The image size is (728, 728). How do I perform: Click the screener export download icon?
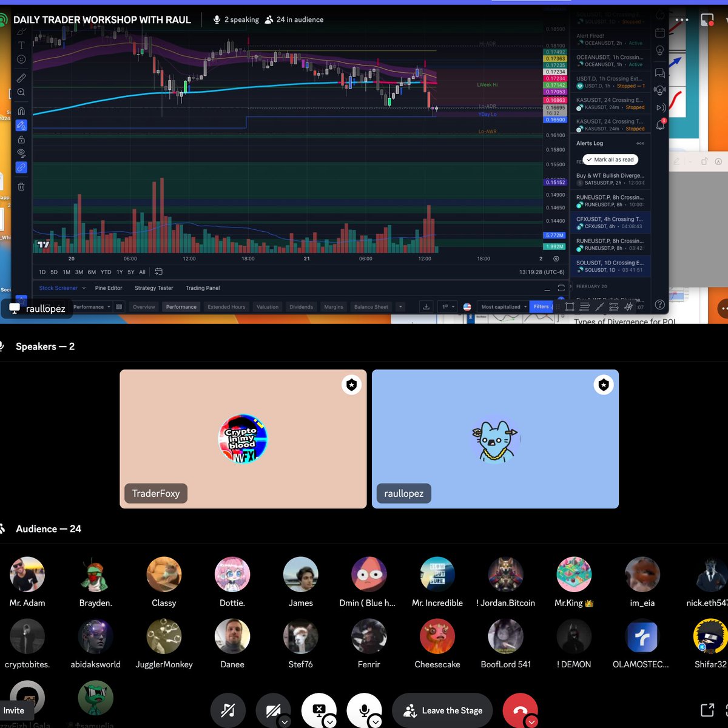point(426,307)
